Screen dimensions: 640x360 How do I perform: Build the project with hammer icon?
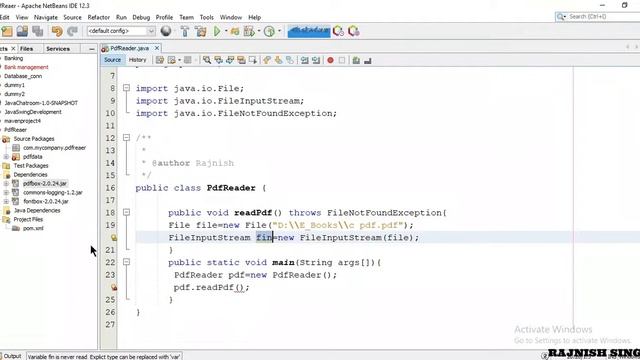(185, 31)
